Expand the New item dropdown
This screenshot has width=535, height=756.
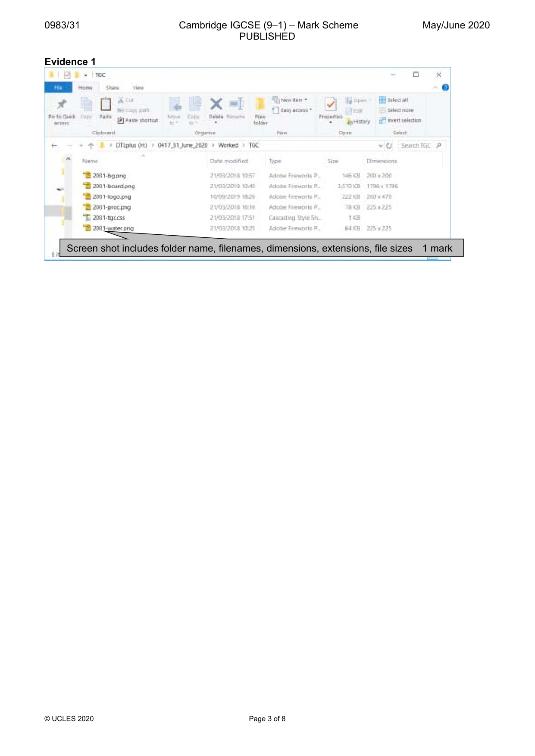click(290, 100)
